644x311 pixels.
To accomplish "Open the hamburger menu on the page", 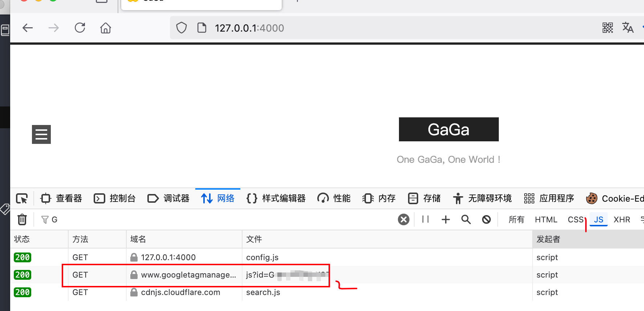I will tap(41, 134).
